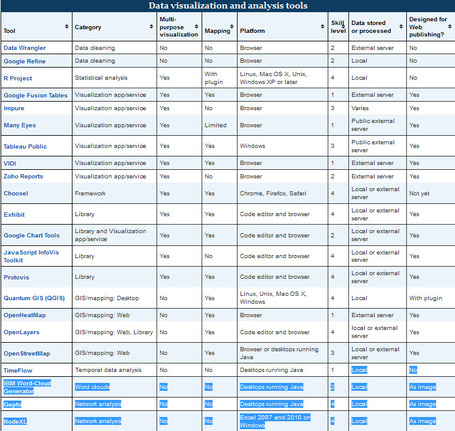Open the Data Wrangler link

25,48
